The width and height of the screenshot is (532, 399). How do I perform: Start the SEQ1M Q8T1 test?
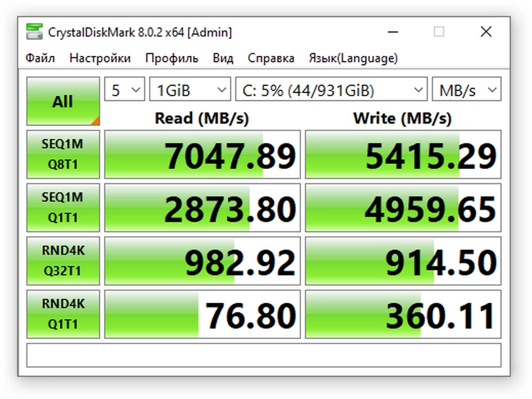coord(63,155)
